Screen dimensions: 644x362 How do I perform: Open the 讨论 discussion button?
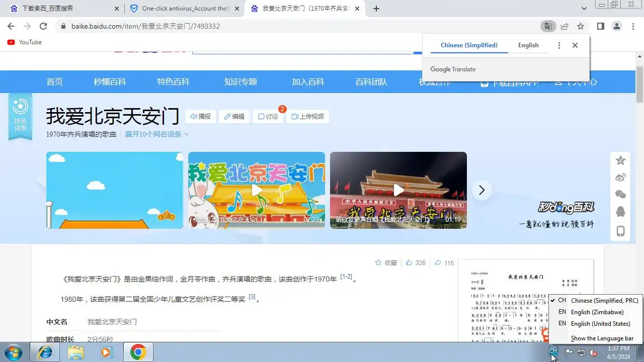(x=268, y=117)
